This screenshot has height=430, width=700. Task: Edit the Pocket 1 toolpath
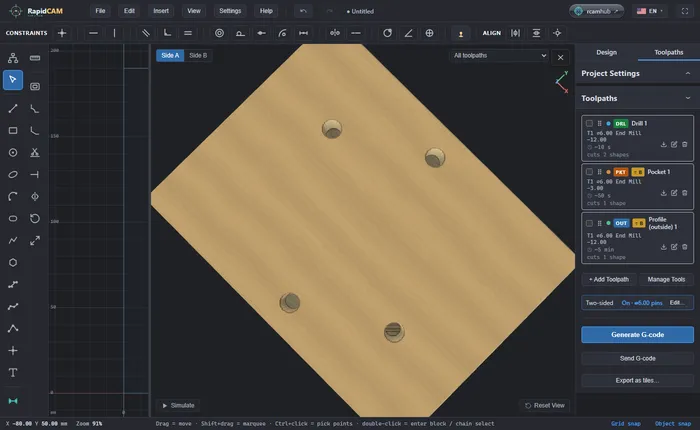[674, 193]
